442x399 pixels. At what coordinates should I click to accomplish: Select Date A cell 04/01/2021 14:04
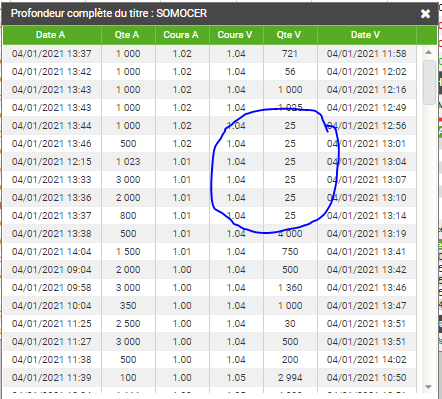(52, 252)
